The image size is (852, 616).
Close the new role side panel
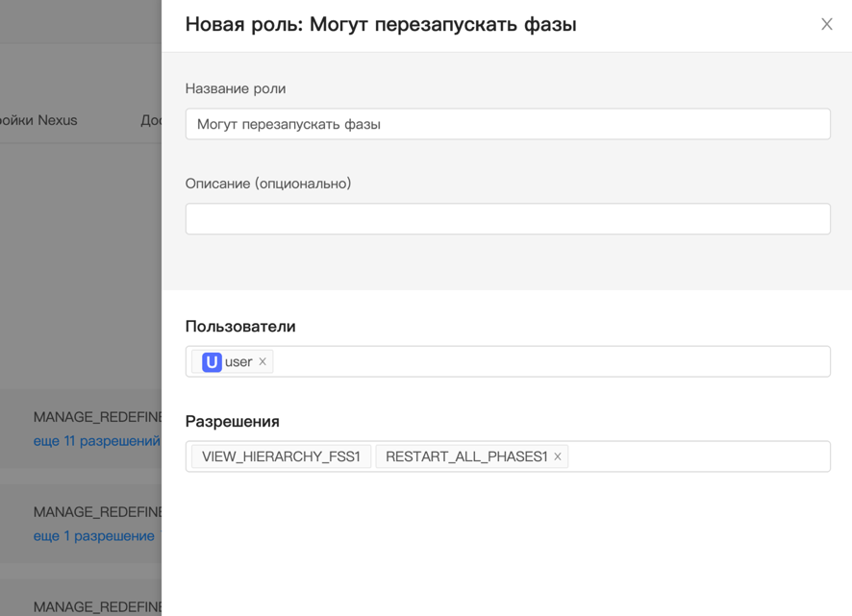826,24
